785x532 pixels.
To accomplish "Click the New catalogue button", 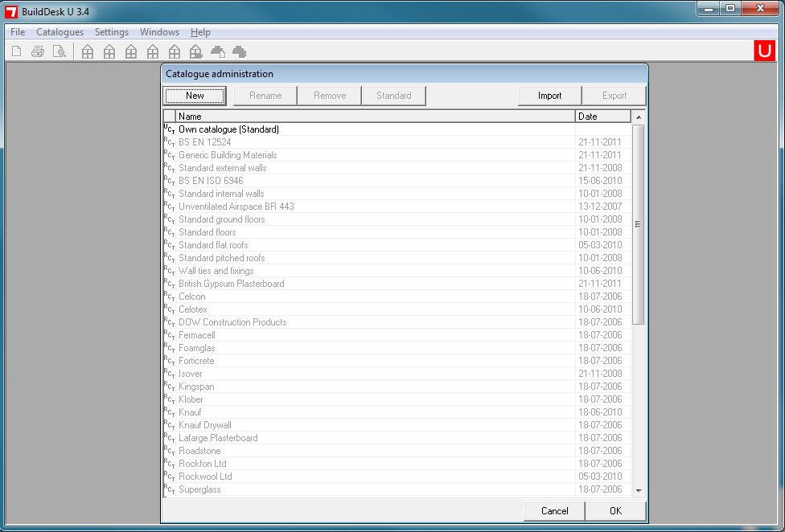I will 195,96.
